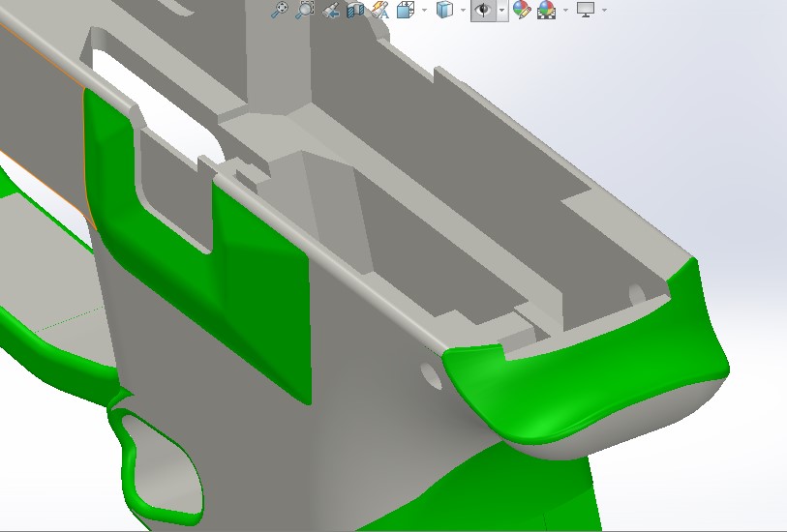Click the circular pin hole beside the front green face

pyautogui.click(x=429, y=372)
